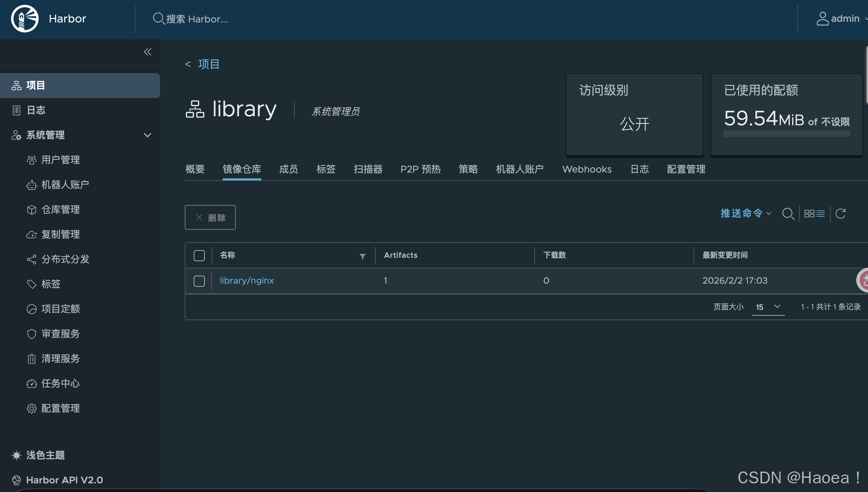Open the Webhooks tab
Viewport: 868px width, 492px height.
click(x=587, y=169)
